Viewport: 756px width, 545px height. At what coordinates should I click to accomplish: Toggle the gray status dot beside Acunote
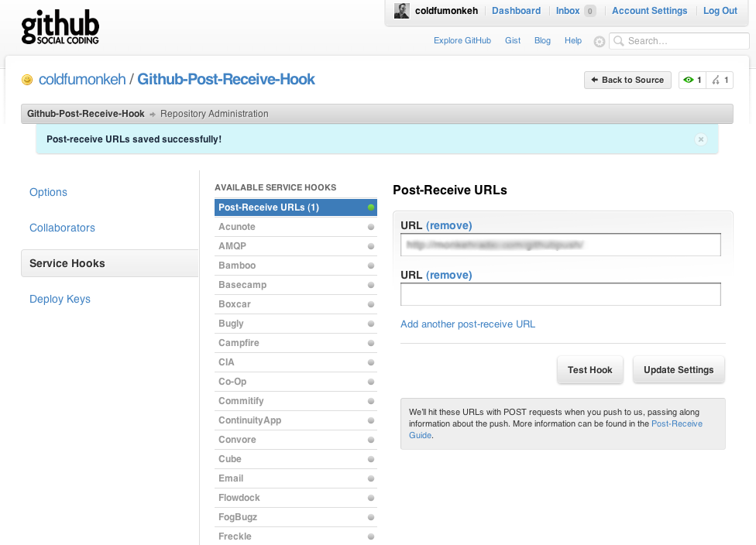[371, 227]
